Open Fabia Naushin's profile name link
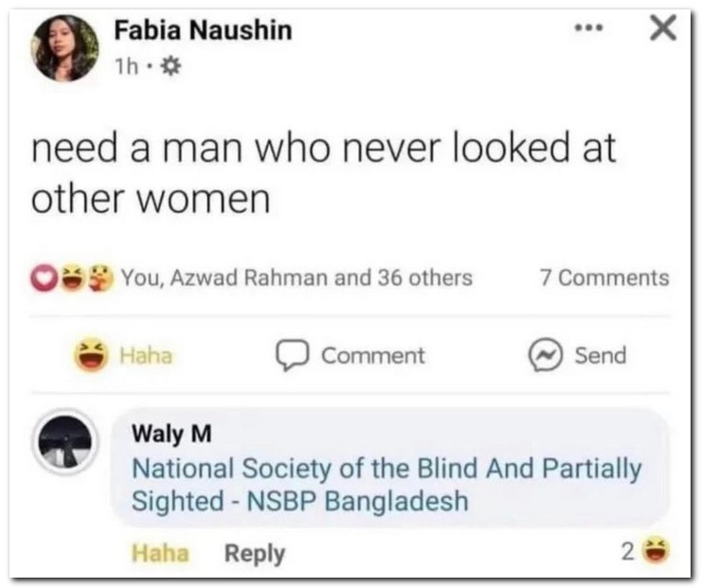This screenshot has width=701, height=588. click(203, 30)
